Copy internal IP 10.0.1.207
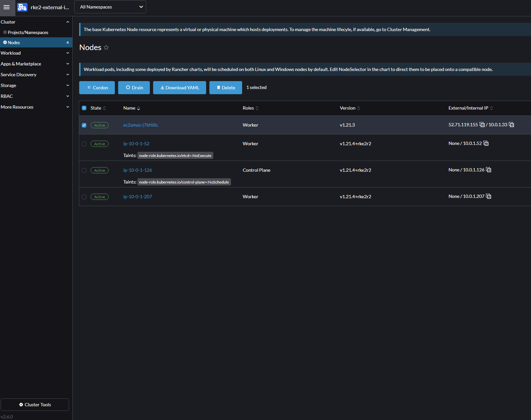The height and width of the screenshot is (420, 531). click(x=488, y=196)
